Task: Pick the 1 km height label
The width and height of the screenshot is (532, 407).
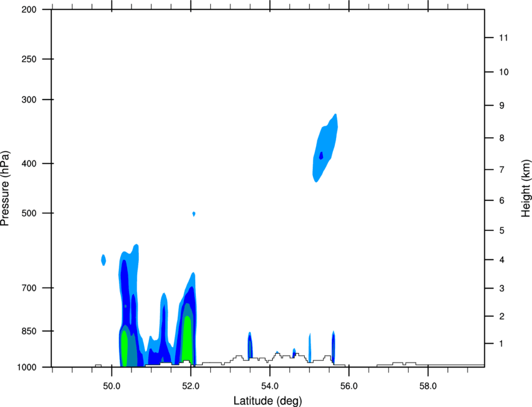Action: pyautogui.click(x=501, y=344)
